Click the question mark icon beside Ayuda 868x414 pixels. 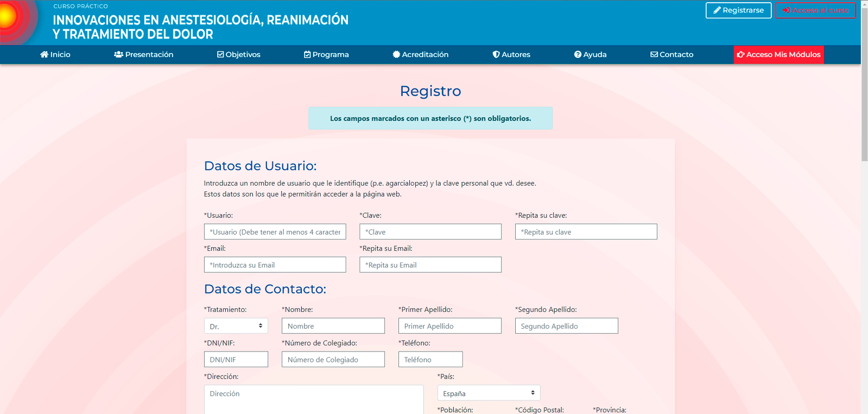pyautogui.click(x=578, y=54)
